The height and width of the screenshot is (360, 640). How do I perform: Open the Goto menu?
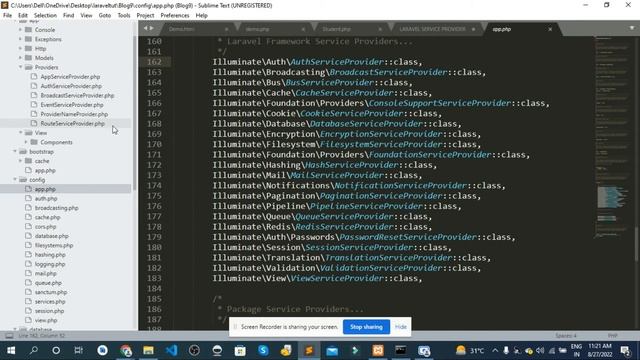(104, 16)
